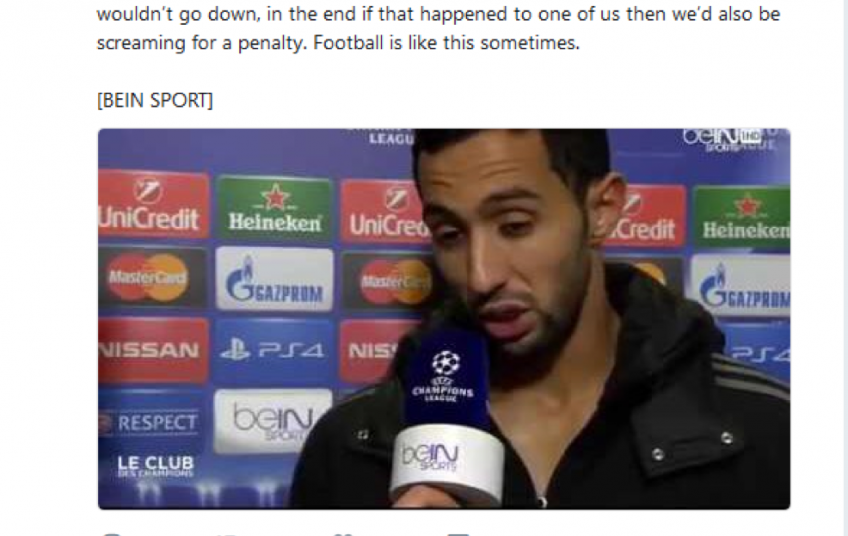Click the message icon below the image
Viewport: 848px width, 536px height.
point(460,534)
